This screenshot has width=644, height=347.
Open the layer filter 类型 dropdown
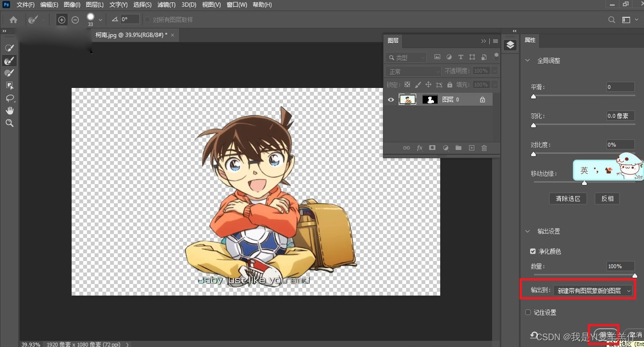coord(407,57)
